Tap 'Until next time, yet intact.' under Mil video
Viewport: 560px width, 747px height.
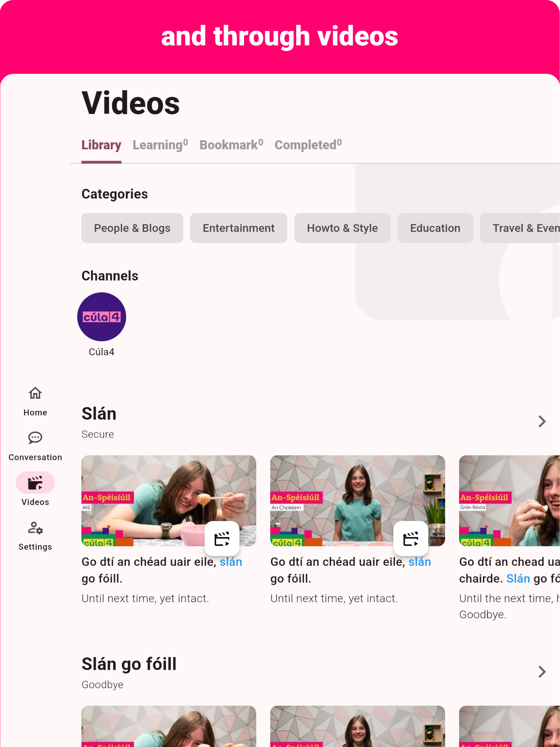coord(145,599)
